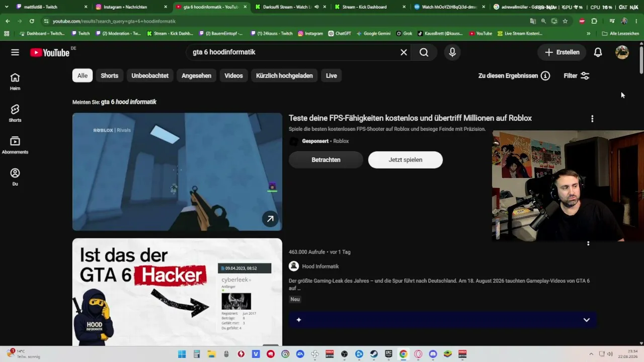Open the translate page icon
Image resolution: width=644 pixels, height=362 pixels.
click(533, 21)
